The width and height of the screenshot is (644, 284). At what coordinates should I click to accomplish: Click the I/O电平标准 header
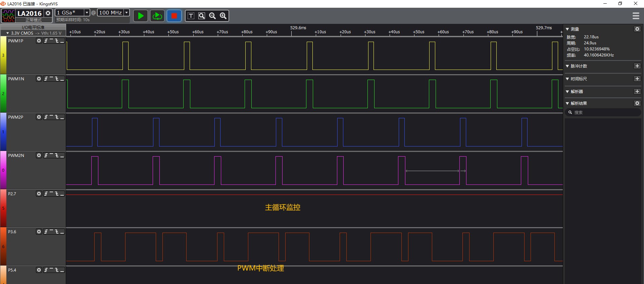tap(33, 27)
